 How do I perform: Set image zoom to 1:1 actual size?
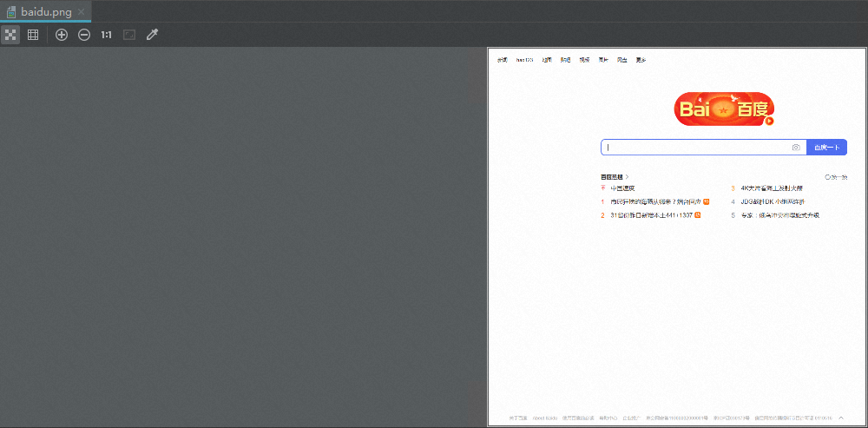point(106,35)
